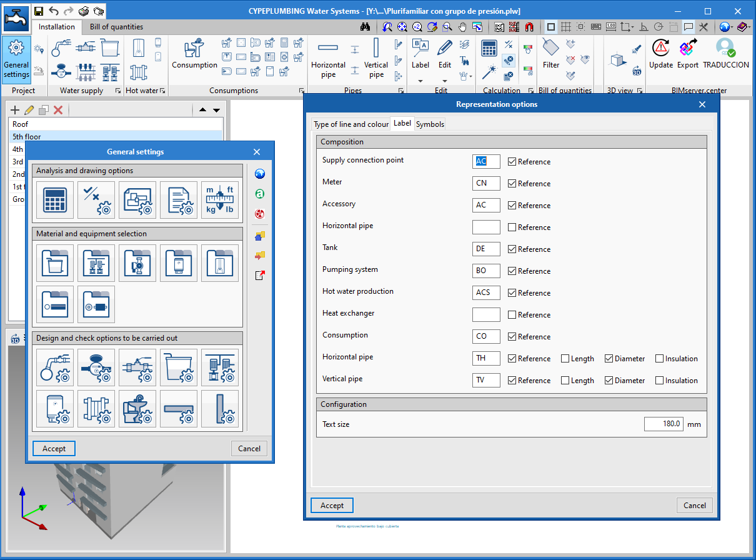Screen dimensions: 756x560
Task: Expand the Label dropdown arrow in Edit group
Action: 420,81
